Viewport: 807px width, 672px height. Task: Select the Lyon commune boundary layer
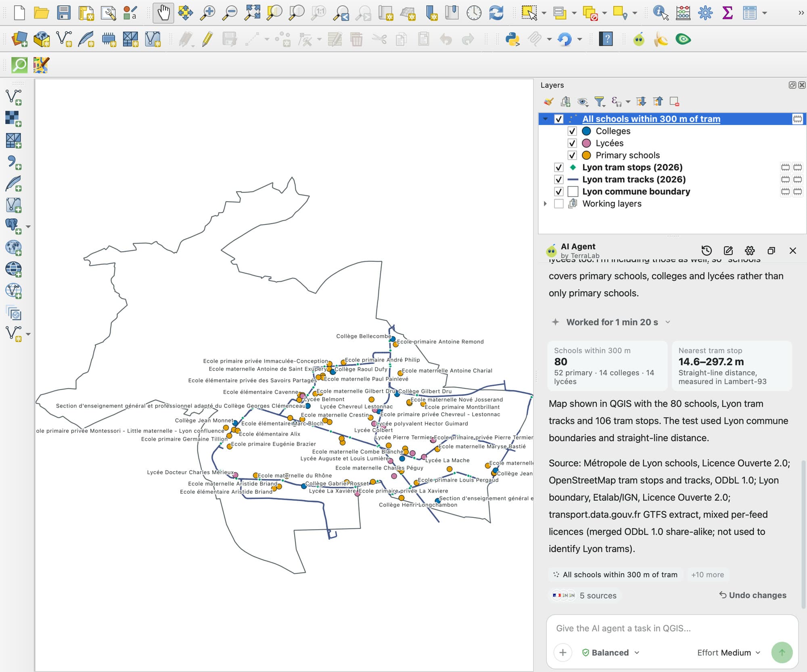pos(636,192)
